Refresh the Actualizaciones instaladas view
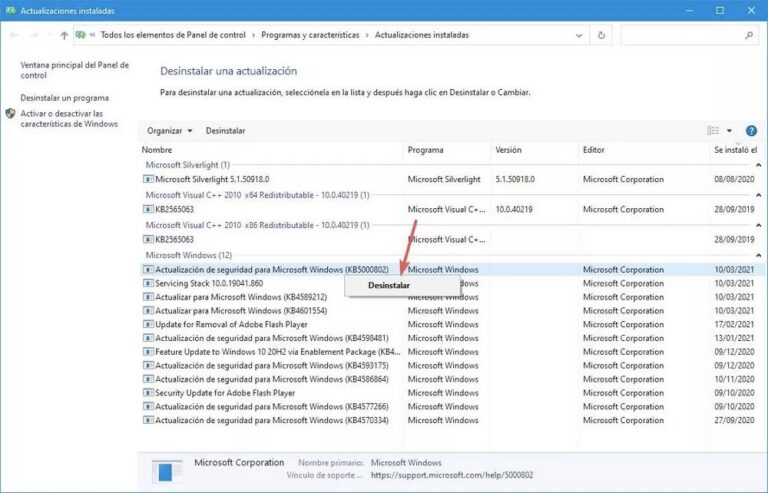 pyautogui.click(x=601, y=35)
